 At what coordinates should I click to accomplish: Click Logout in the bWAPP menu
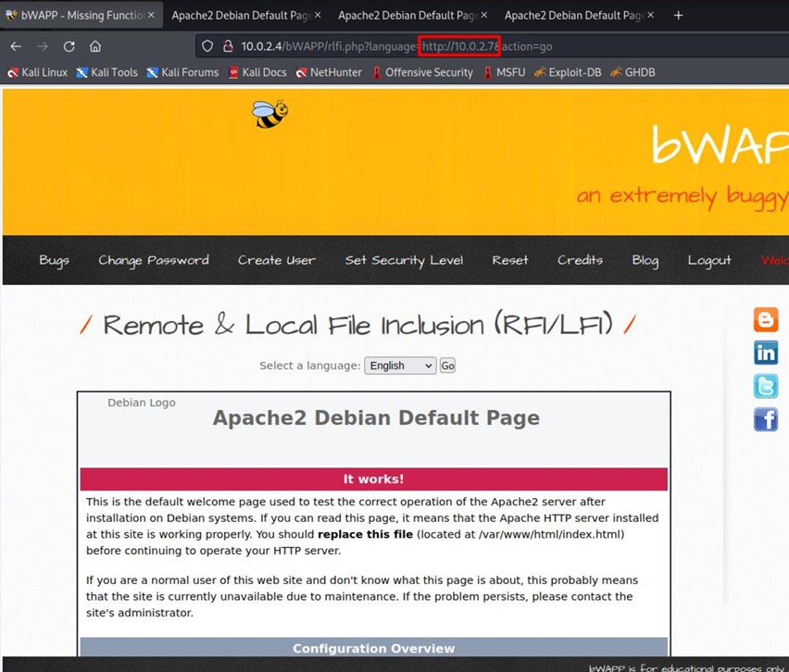pyautogui.click(x=709, y=260)
